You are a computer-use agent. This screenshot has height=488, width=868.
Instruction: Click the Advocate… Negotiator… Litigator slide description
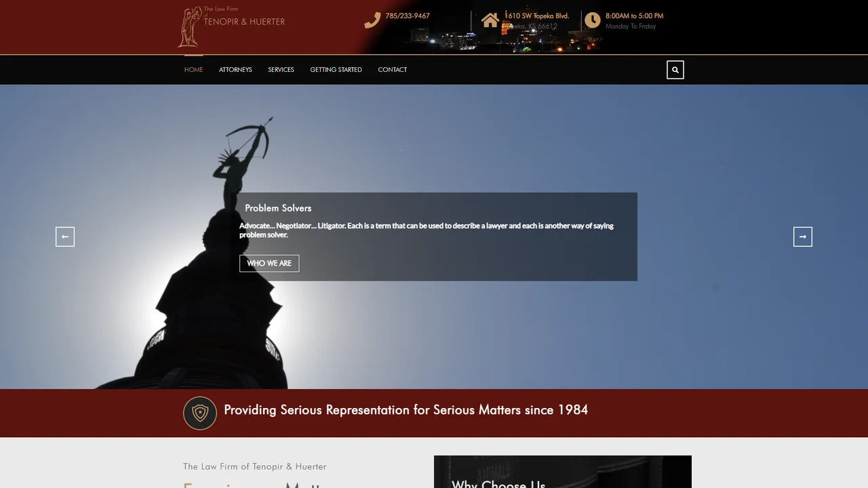click(427, 230)
